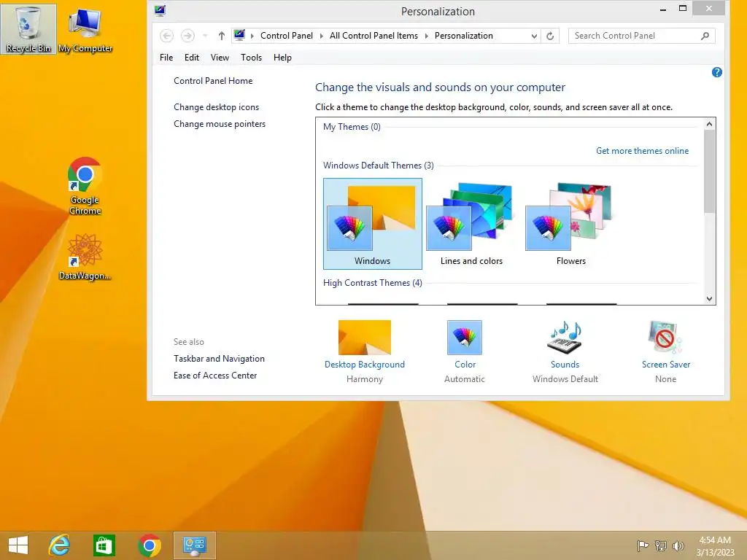Click the Back navigation arrow
747x560 pixels.
[166, 36]
